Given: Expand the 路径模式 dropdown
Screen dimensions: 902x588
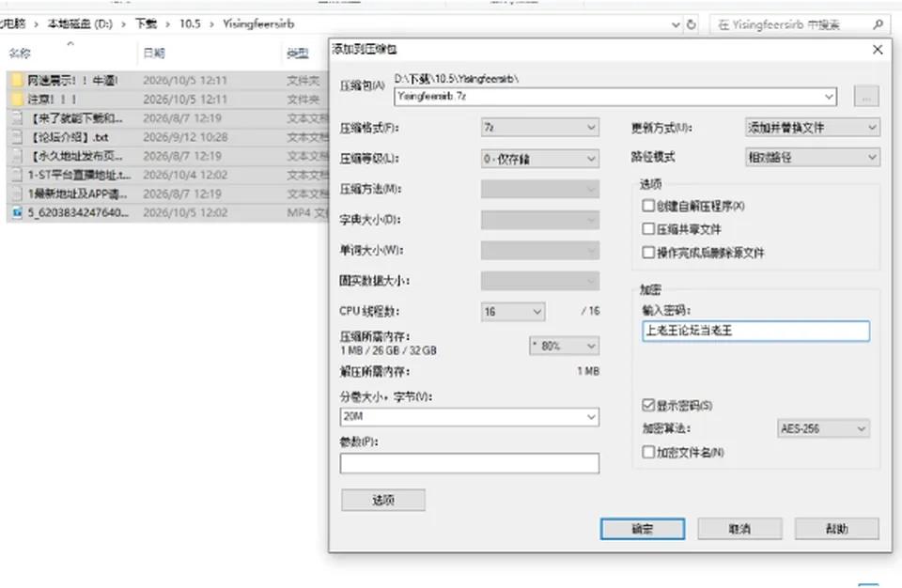Looking at the screenshot, I should click(x=812, y=157).
